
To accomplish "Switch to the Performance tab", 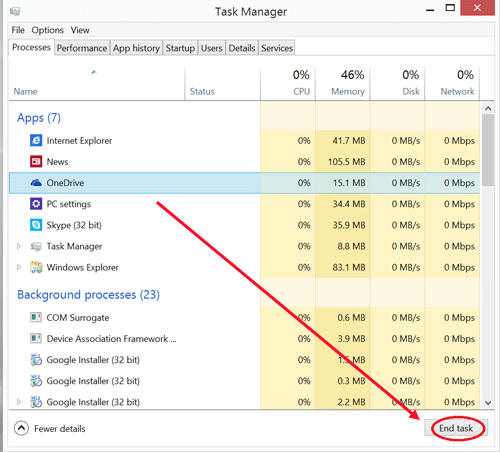I will click(82, 48).
